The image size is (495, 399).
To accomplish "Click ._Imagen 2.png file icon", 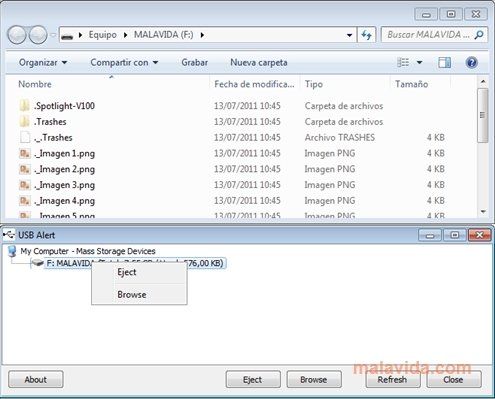I will point(24,169).
